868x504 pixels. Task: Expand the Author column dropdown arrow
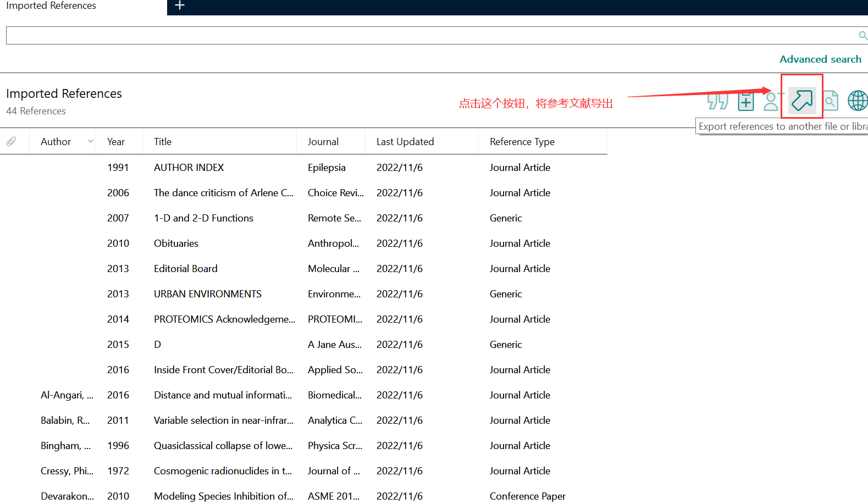[x=91, y=141]
